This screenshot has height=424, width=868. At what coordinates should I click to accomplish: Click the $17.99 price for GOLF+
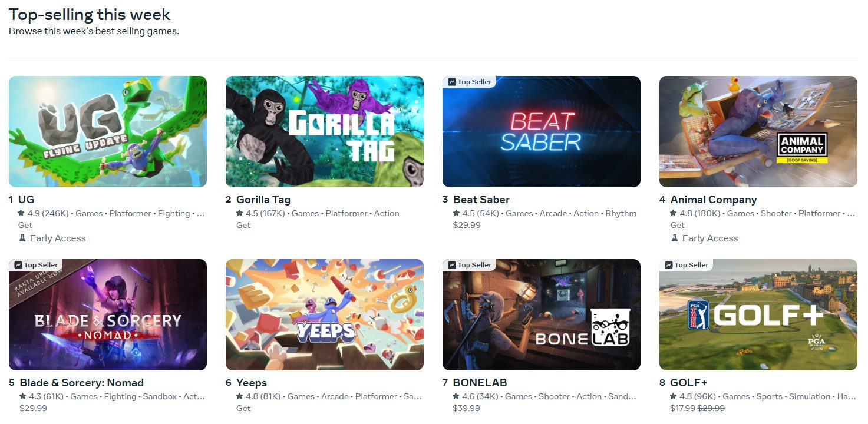pyautogui.click(x=682, y=408)
